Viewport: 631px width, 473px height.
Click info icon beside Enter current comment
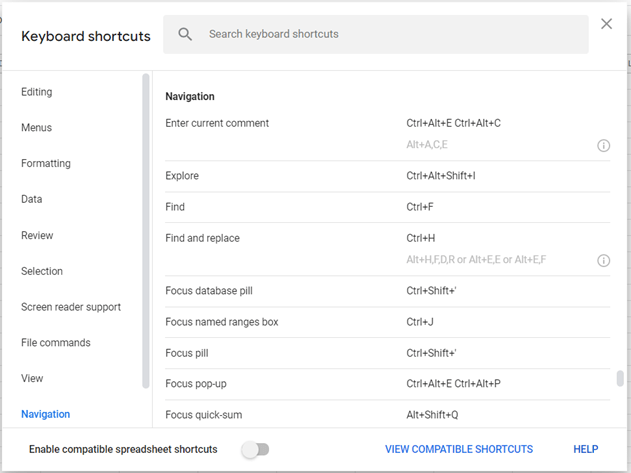[603, 145]
